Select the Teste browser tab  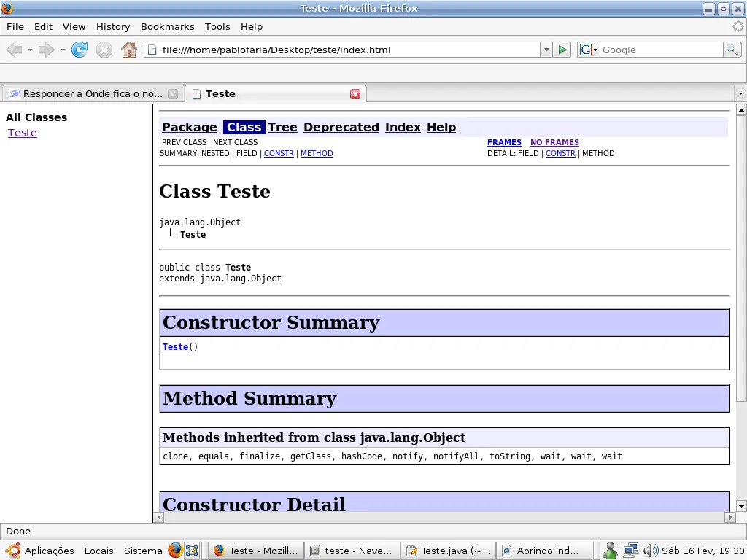[275, 94]
